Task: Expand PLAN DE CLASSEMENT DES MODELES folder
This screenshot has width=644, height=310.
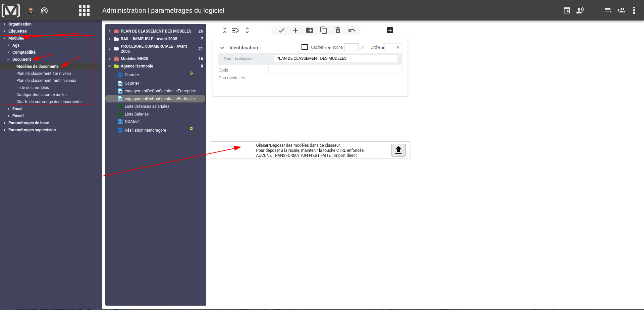Action: [110, 31]
